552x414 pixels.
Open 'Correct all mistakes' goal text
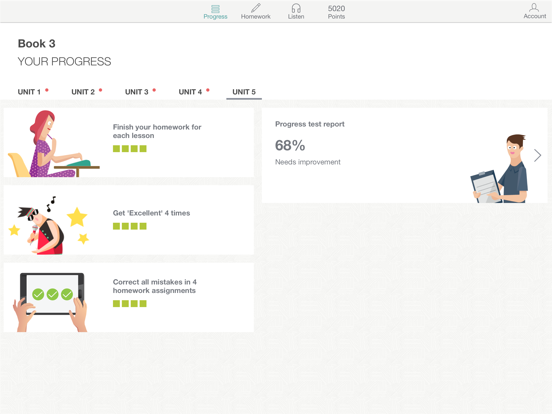(155, 286)
